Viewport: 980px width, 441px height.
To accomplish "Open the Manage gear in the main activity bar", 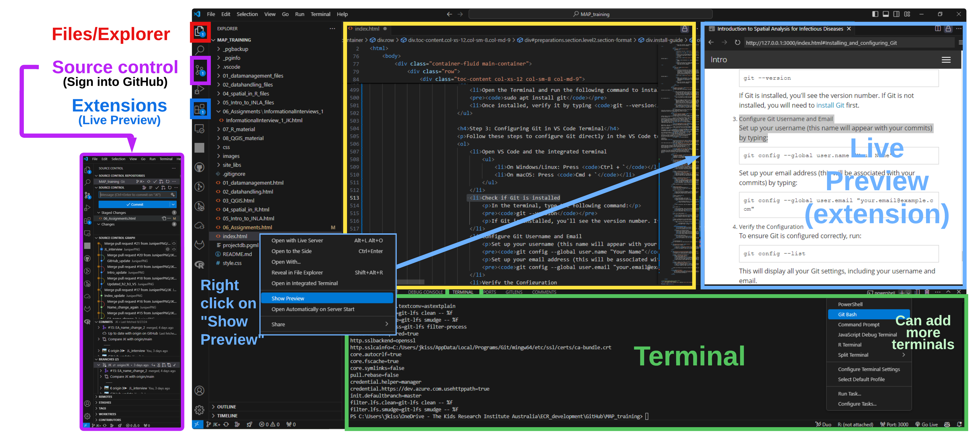I will 200,410.
